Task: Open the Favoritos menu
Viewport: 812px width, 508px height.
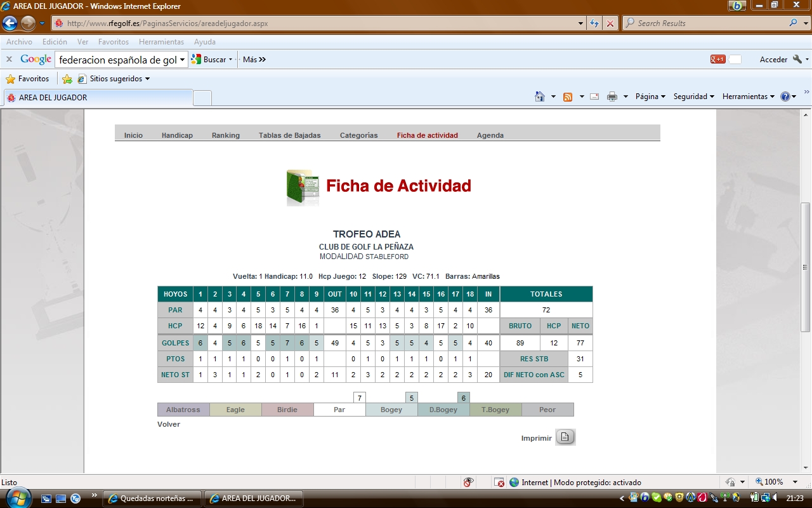Action: (114, 42)
